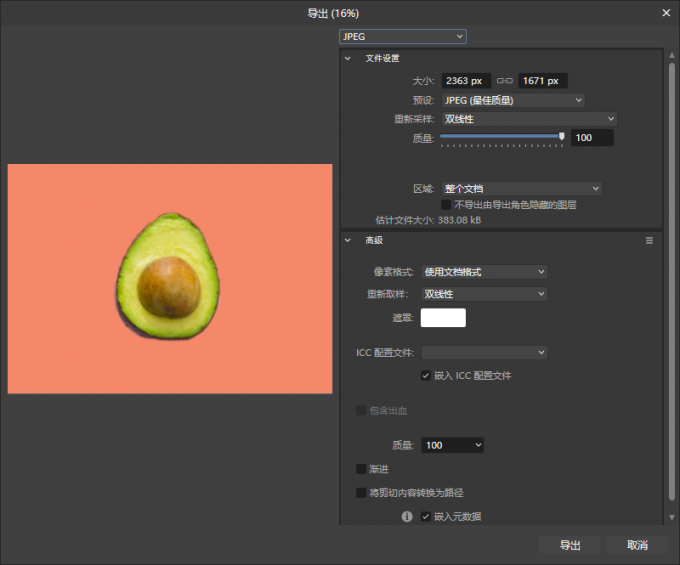Viewport: 680px width, 565px height.
Task: Click the quality value field 100
Action: pos(592,138)
